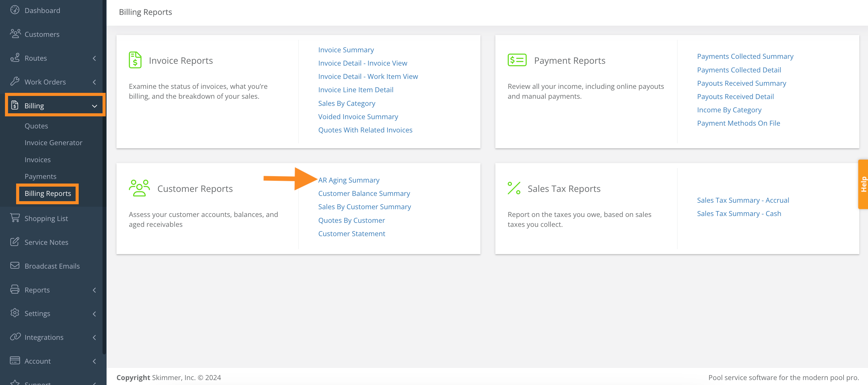Open Payments Collected Summary report
Viewport: 868px width, 385px height.
point(745,56)
